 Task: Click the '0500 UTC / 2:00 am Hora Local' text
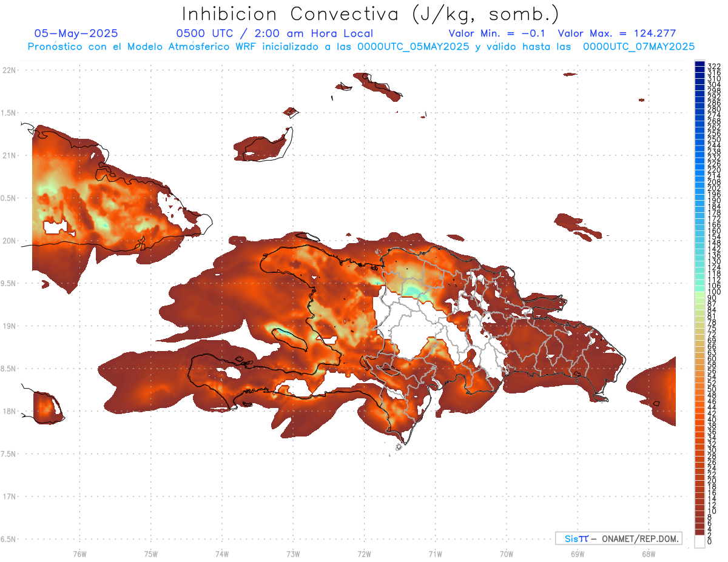click(274, 34)
